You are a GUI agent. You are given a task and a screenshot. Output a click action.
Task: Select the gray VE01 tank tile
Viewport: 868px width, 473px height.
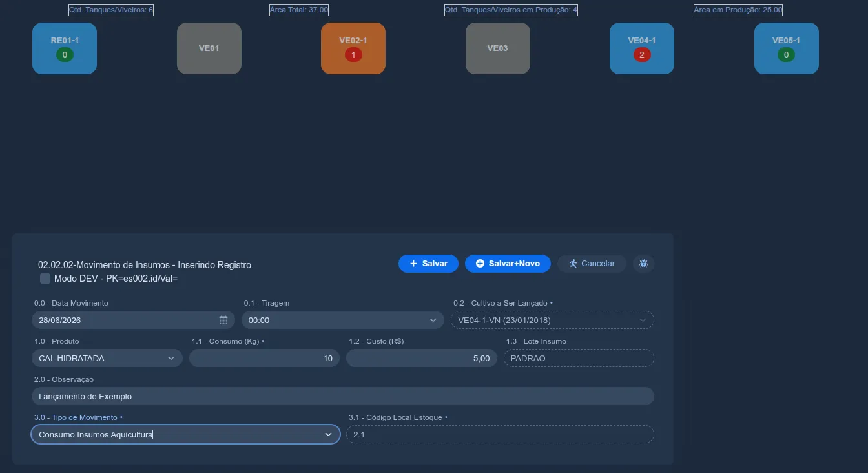click(x=209, y=48)
